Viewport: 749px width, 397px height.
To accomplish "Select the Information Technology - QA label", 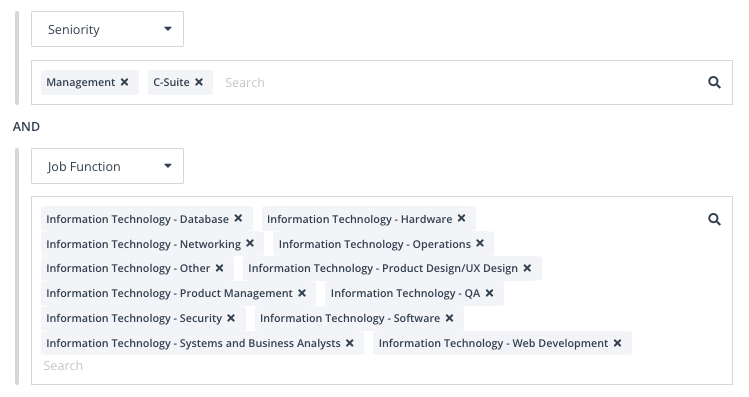I will tap(405, 293).
